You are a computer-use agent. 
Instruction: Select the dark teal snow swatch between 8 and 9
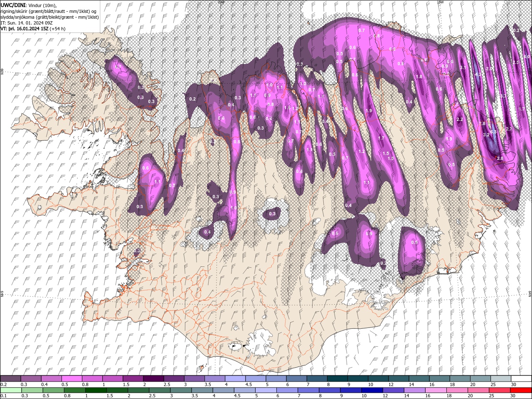tap(337, 379)
